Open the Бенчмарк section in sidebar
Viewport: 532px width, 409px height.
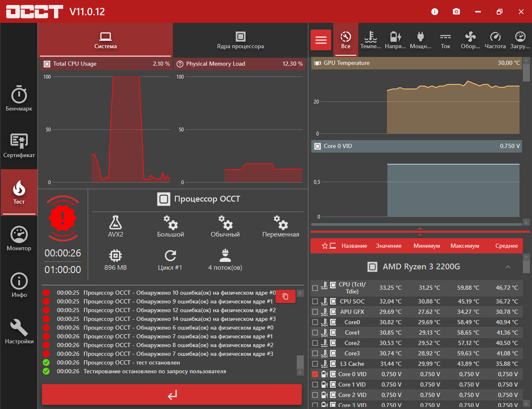19,99
